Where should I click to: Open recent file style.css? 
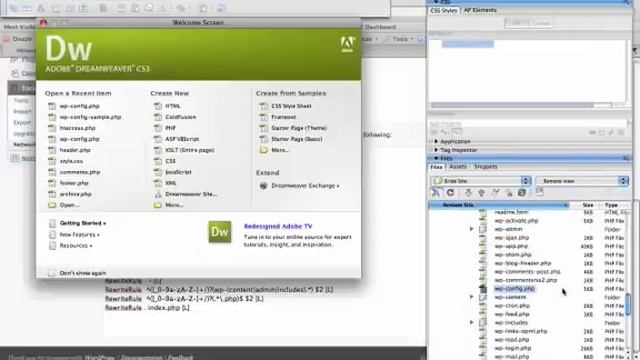pos(71,161)
